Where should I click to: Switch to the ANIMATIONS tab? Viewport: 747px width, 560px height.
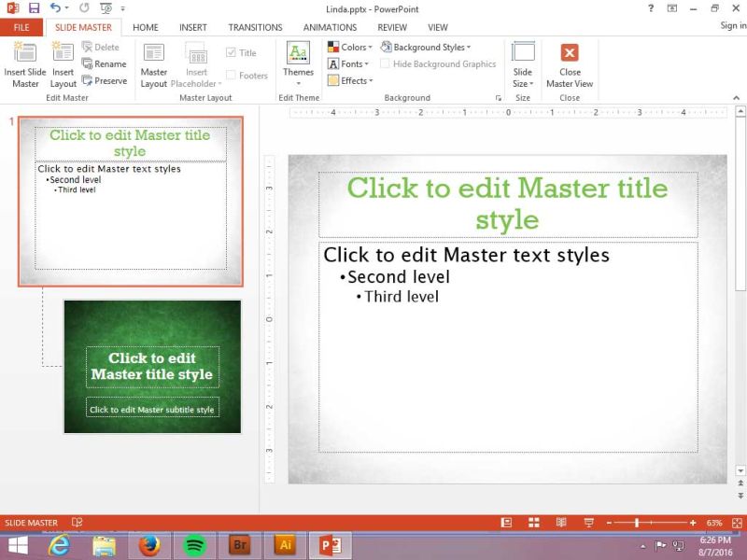tap(329, 27)
